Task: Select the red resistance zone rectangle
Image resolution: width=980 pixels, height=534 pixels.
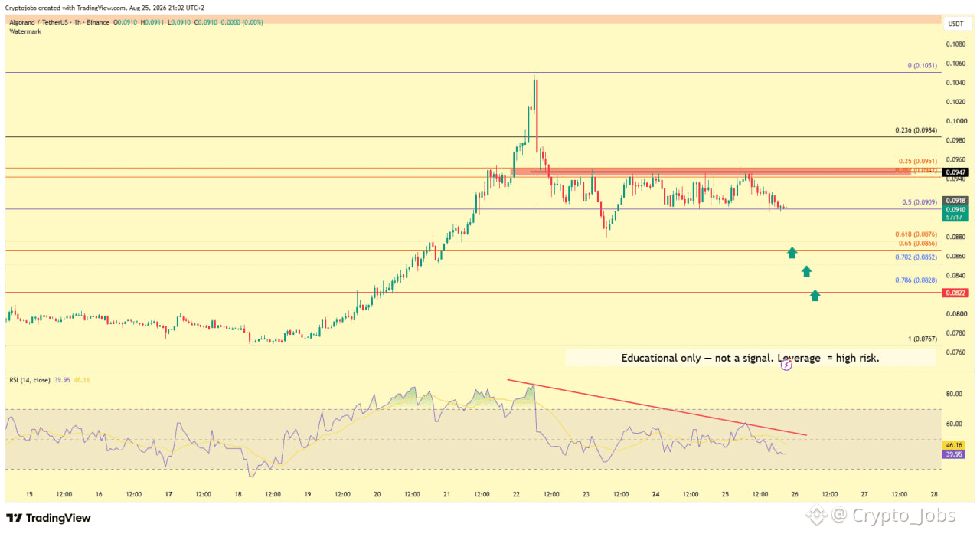Action: coord(710,172)
